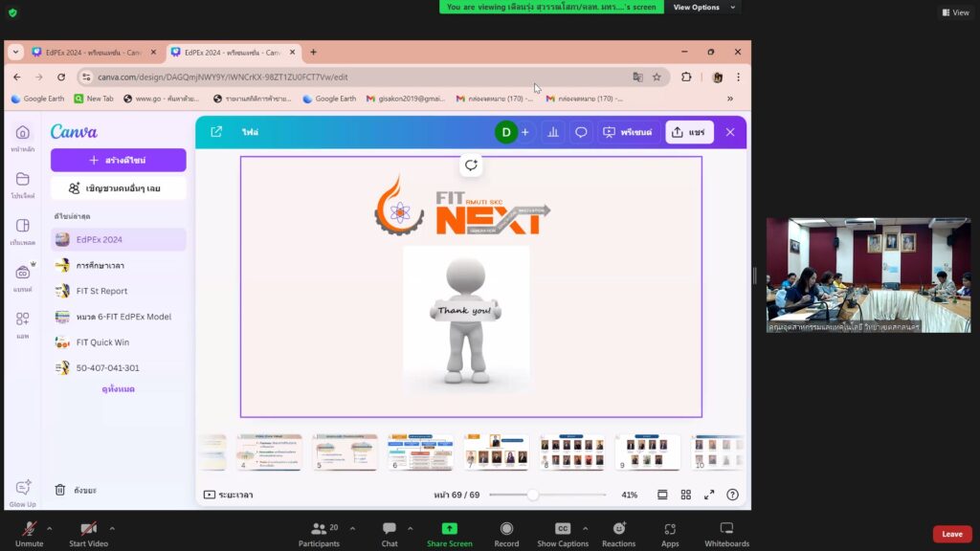The height and width of the screenshot is (551, 980).
Task: Unmute the Zoom microphone
Action: coord(29,534)
